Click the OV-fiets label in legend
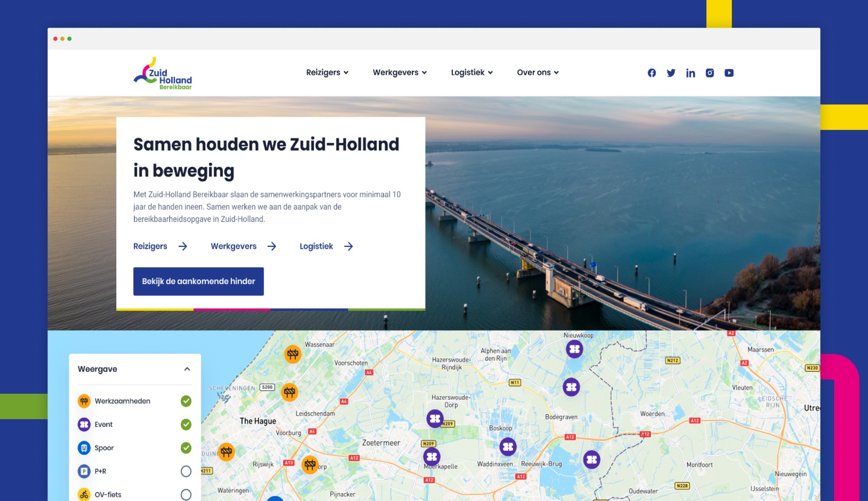Viewport: 868px width, 501px height. 108,495
